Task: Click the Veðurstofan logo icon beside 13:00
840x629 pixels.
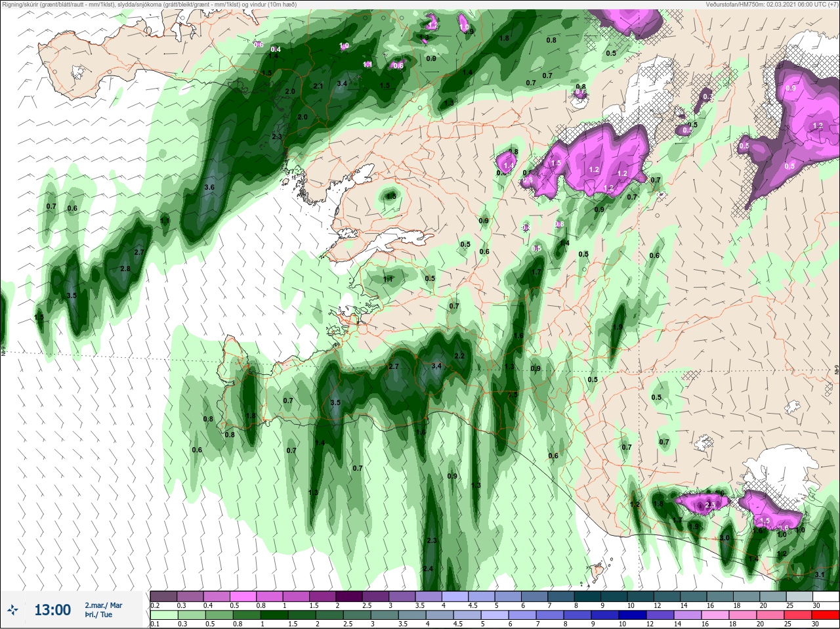Action: coord(13,610)
